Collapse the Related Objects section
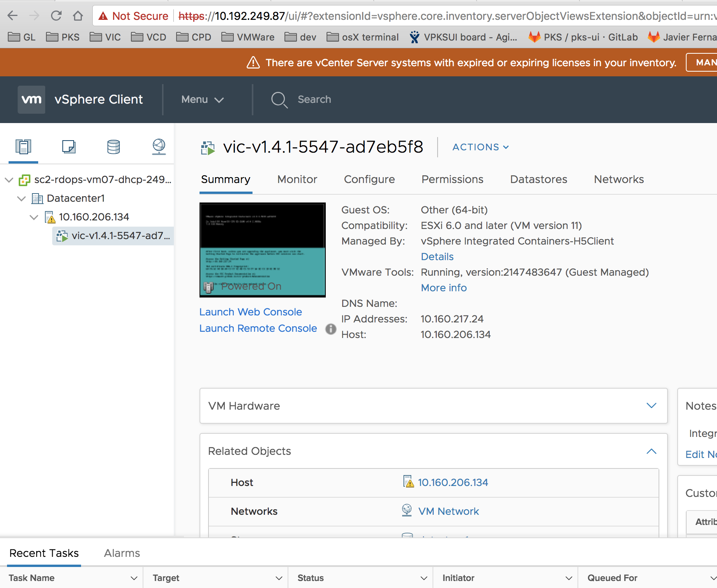717x588 pixels. (652, 451)
